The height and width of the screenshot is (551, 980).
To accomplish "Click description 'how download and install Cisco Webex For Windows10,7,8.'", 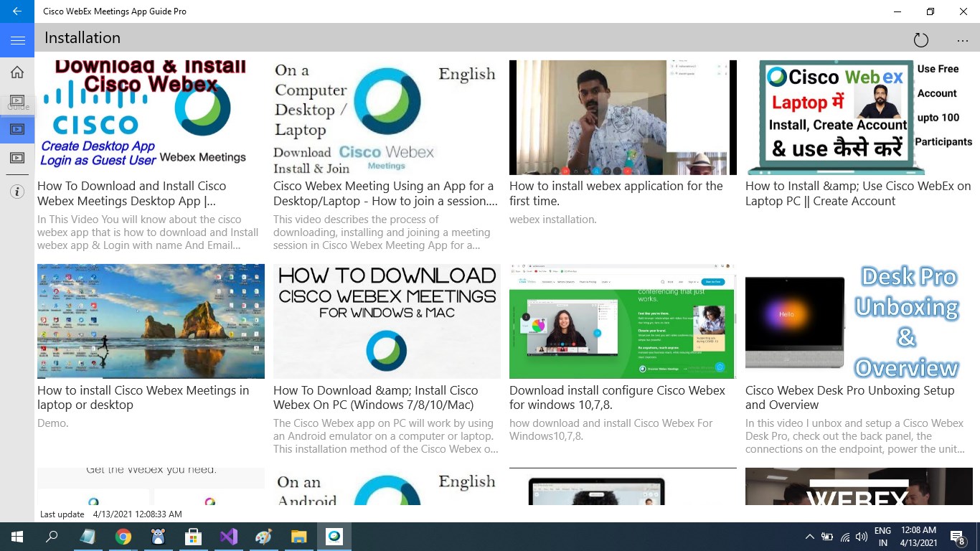I will click(611, 430).
